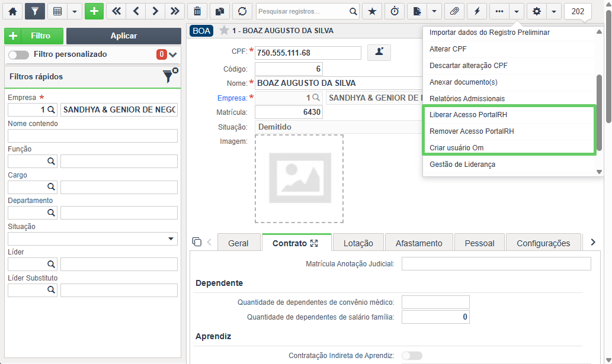Expand the settings gear dropdown arrow
Image resolution: width=612 pixels, height=364 pixels.
pyautogui.click(x=554, y=11)
